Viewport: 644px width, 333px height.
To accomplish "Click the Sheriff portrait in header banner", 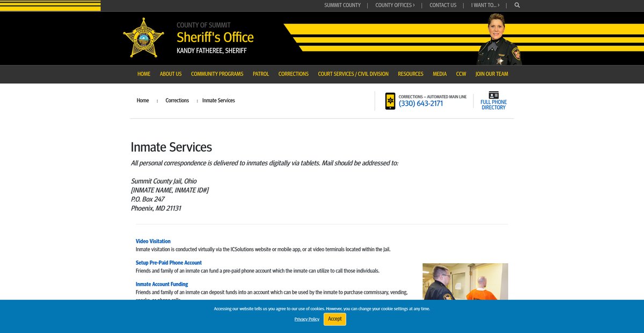I will tap(499, 39).
